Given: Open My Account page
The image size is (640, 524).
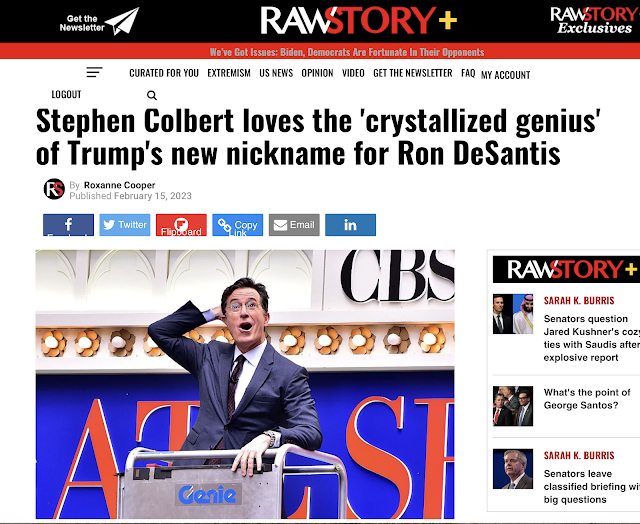Looking at the screenshot, I should point(506,75).
